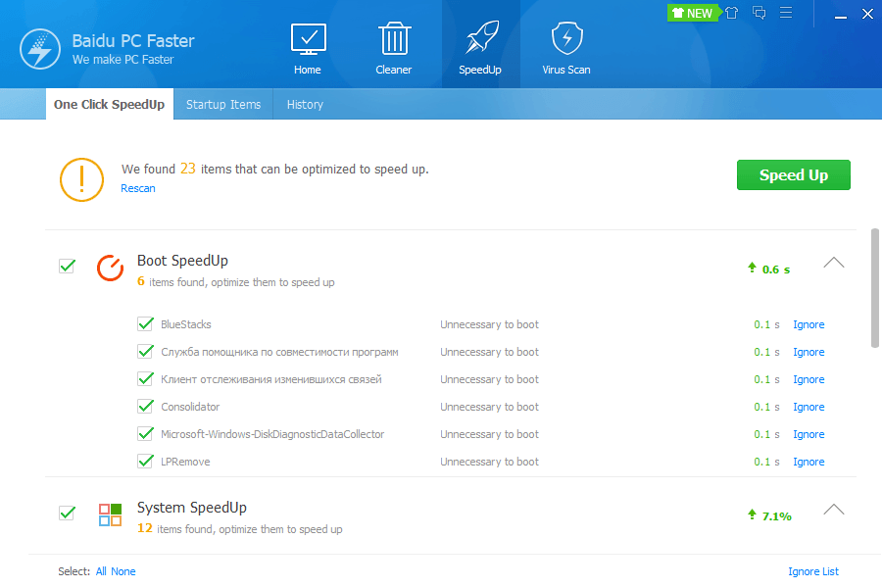Open the skin shirt icon in title bar
Screen dimensions: 882x588
coord(731,13)
